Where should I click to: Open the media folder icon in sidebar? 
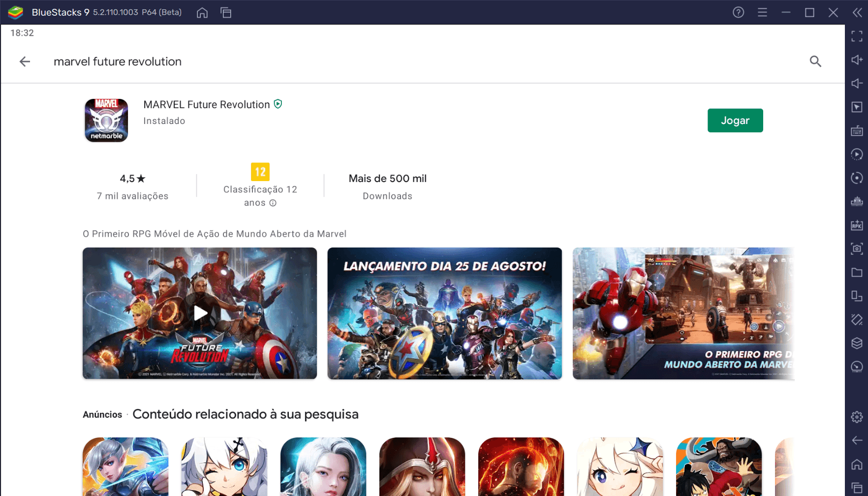pyautogui.click(x=857, y=272)
